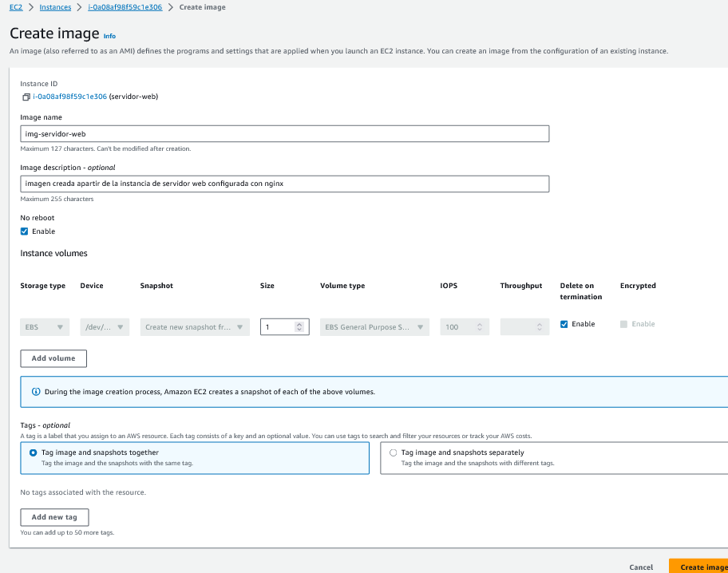Toggle the No reboot Enable checkbox
Image resolution: width=728 pixels, height=573 pixels.
point(25,231)
